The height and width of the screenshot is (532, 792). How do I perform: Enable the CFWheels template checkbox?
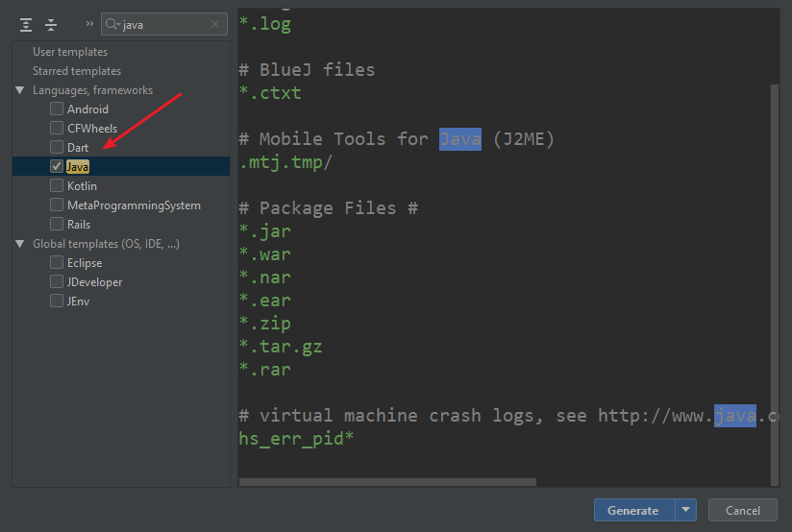[57, 129]
